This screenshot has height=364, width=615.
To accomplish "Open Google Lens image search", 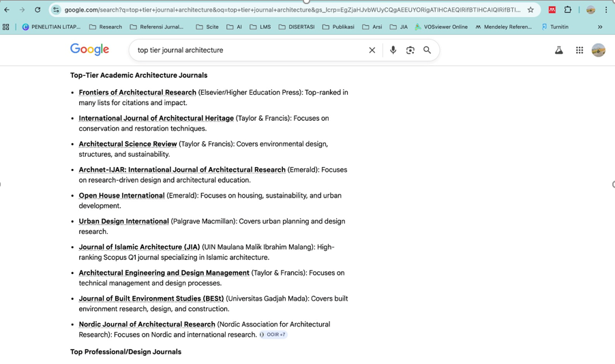I will (x=410, y=50).
